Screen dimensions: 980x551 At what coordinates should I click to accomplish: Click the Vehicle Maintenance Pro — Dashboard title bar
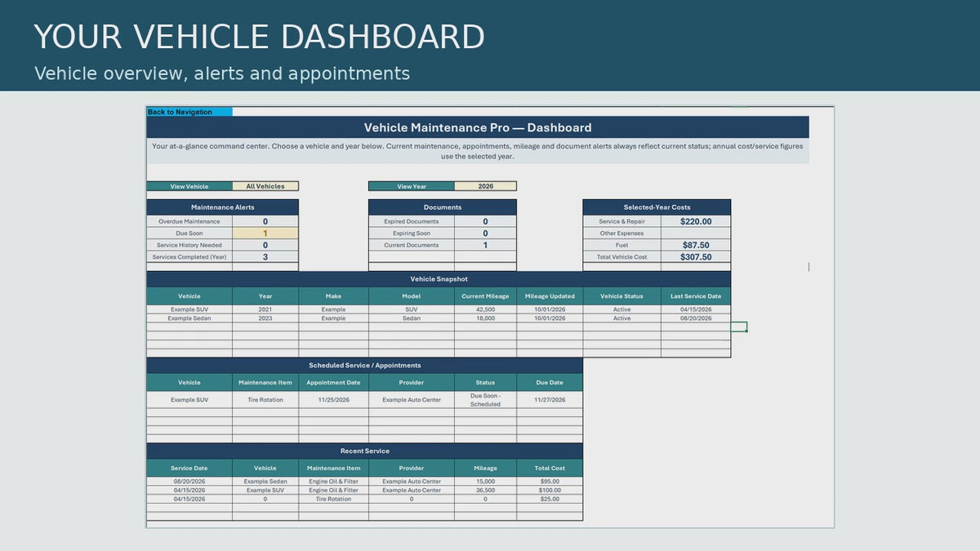pos(478,127)
